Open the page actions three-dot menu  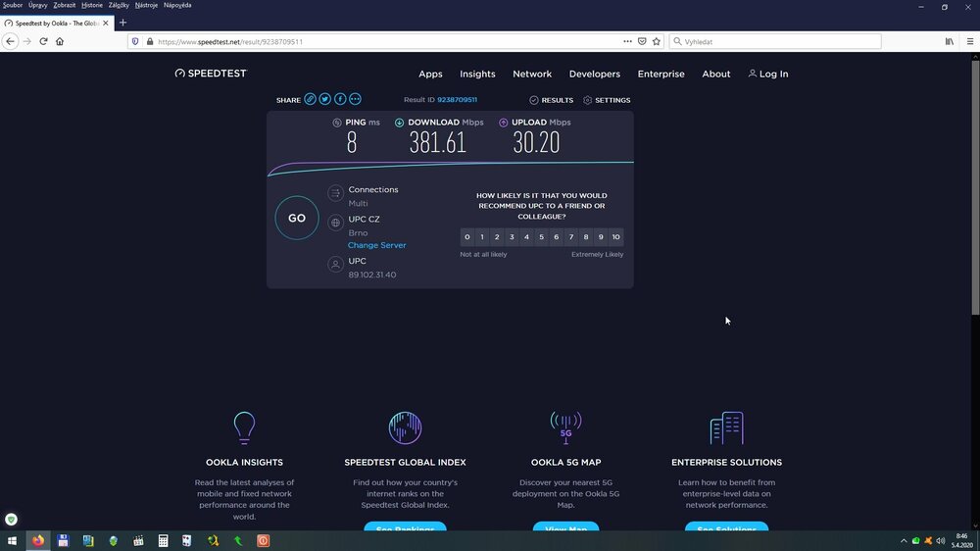[627, 41]
